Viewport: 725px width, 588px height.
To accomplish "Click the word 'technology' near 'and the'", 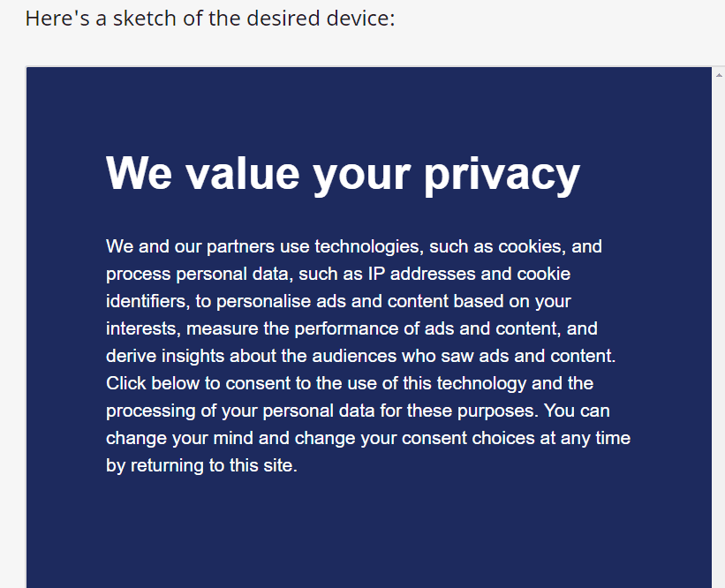I will coord(481,384).
